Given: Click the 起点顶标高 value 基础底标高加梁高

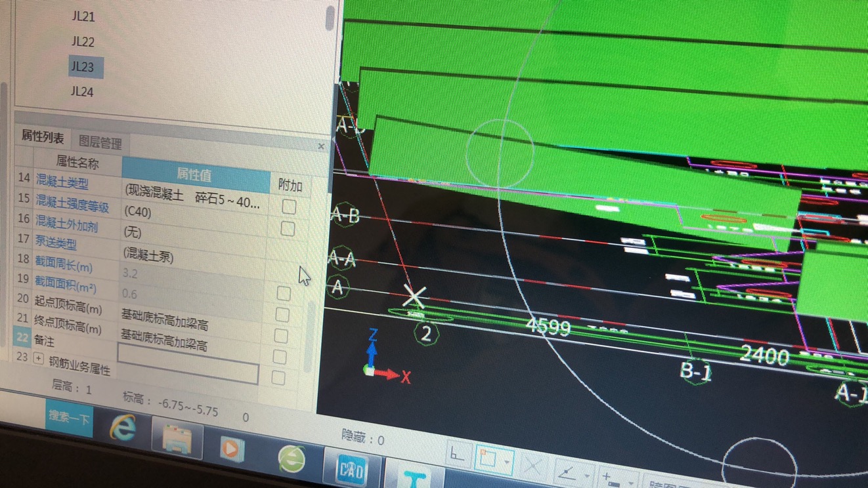Looking at the screenshot, I should coord(165,319).
